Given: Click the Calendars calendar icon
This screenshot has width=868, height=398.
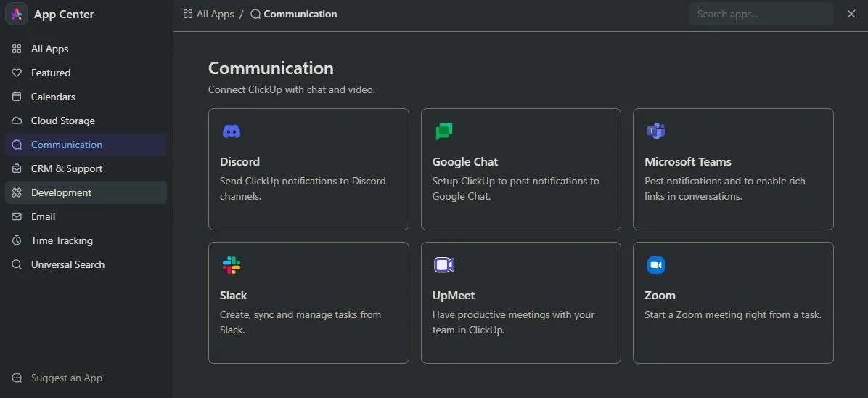Looking at the screenshot, I should [x=17, y=97].
